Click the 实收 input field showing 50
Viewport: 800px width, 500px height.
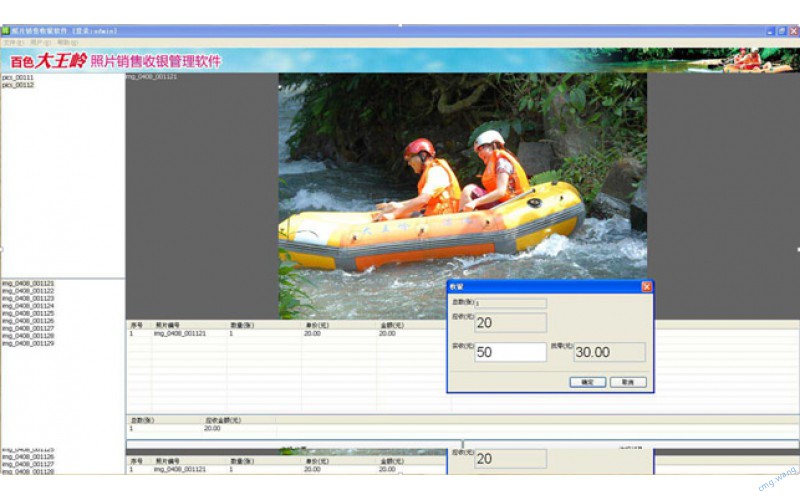click(510, 352)
